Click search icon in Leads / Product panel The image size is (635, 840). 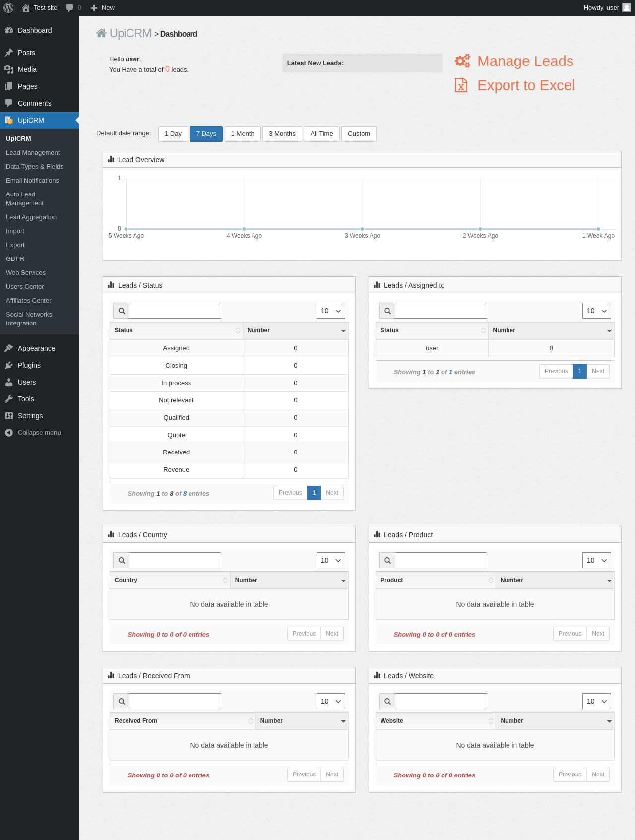pos(387,560)
